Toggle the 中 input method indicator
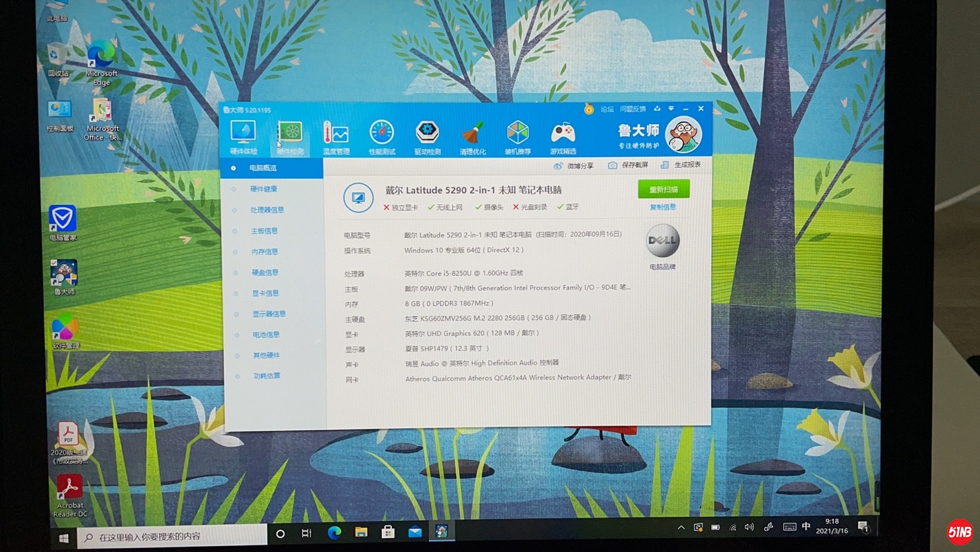 (x=806, y=527)
